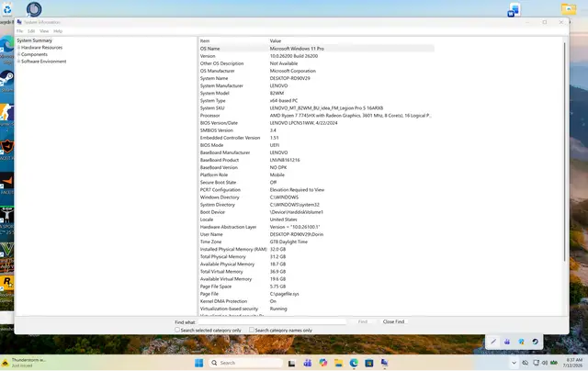
Task: Open Microsoft Edge from the taskbar
Action: coord(354,363)
